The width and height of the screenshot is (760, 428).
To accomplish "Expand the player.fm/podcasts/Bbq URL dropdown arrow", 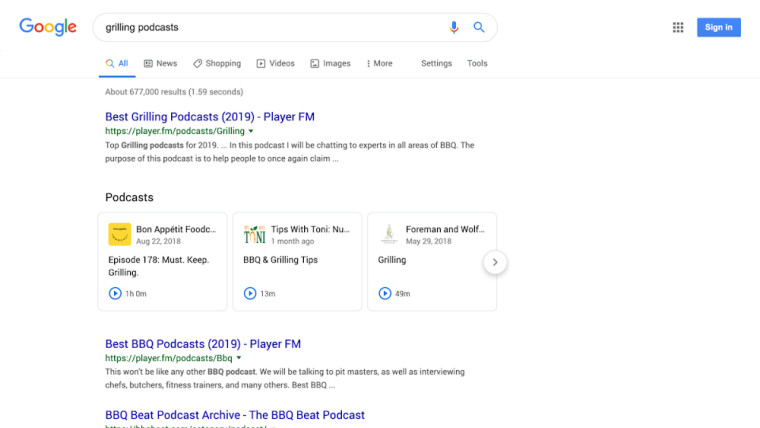I will pos(238,358).
